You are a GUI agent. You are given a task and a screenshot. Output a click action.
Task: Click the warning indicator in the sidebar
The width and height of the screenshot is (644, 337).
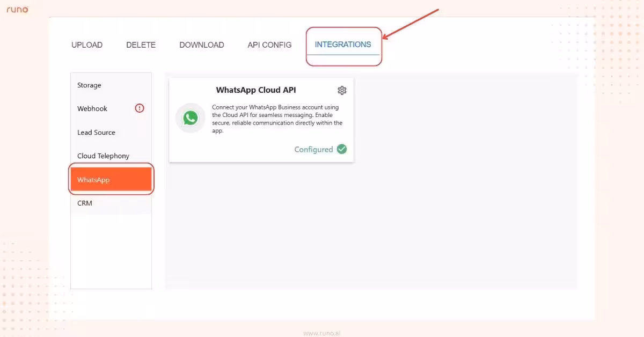(139, 108)
